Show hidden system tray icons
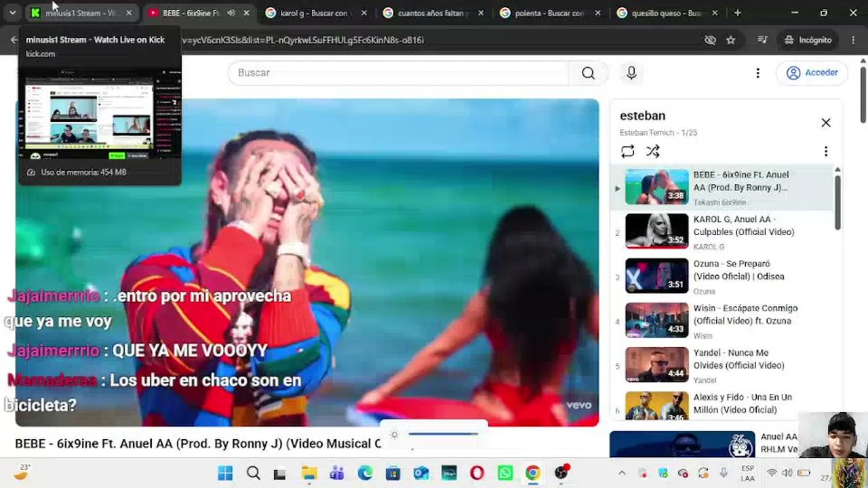868x488 pixels. [622, 473]
